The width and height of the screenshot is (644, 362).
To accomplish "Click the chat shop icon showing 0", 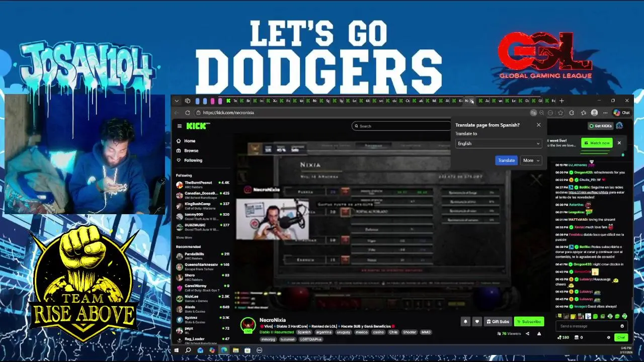I will click(x=579, y=337).
